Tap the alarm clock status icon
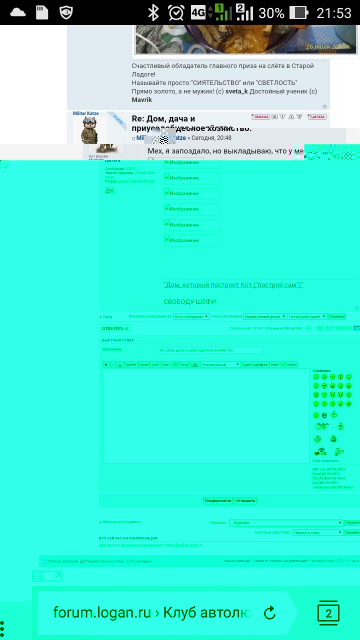The image size is (360, 640). [x=176, y=13]
